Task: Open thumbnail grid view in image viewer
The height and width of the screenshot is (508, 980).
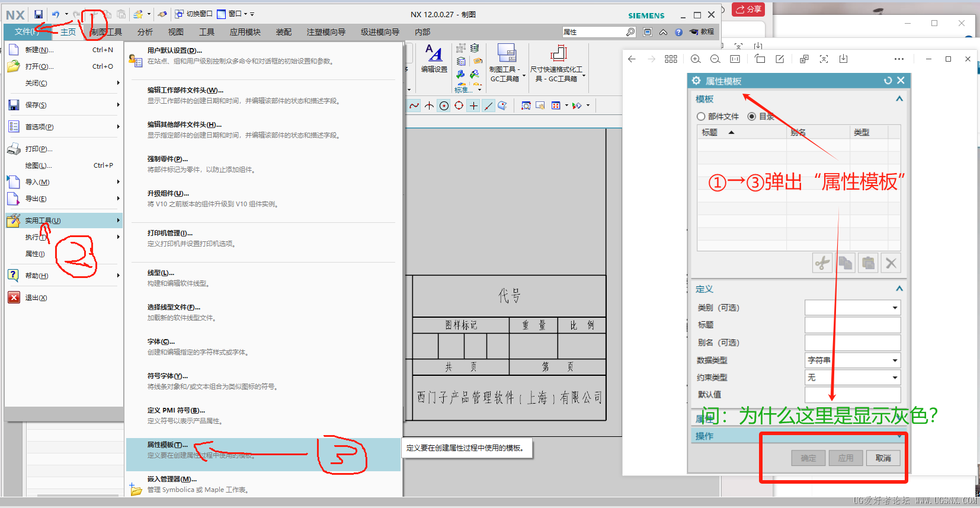Action: 671,59
